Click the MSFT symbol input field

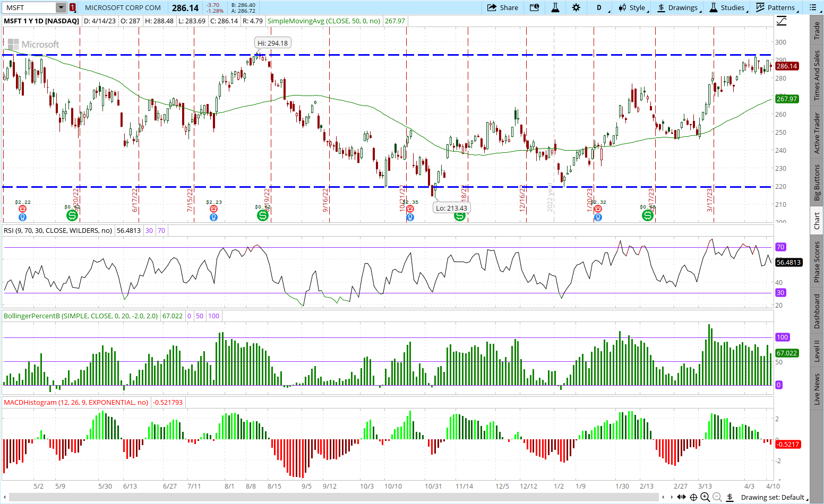pos(29,7)
